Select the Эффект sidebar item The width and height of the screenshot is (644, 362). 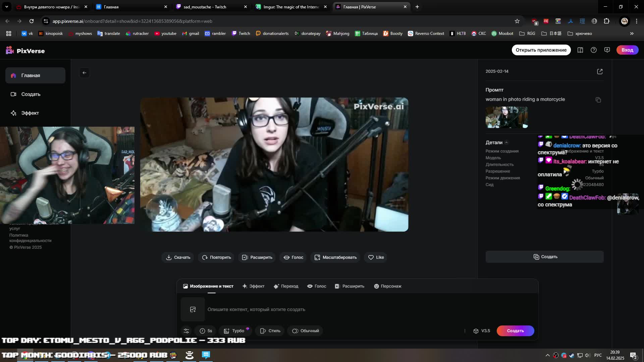pyautogui.click(x=35, y=113)
